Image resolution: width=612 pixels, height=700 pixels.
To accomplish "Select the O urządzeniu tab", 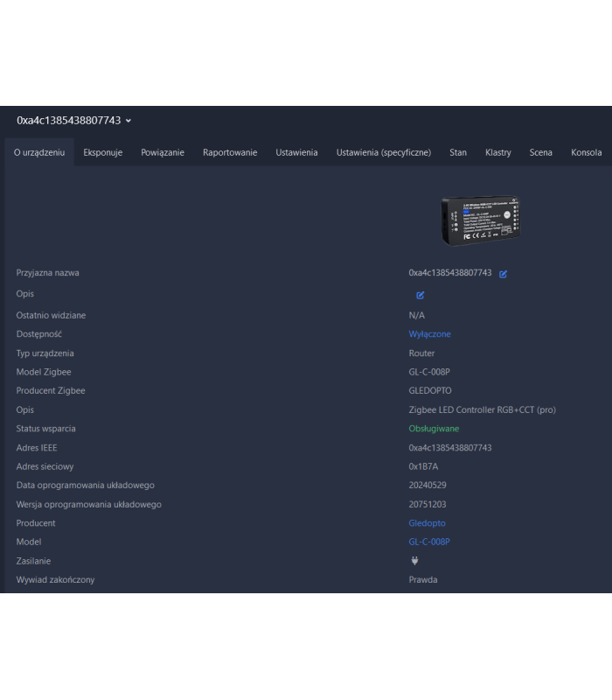I will click(38, 152).
